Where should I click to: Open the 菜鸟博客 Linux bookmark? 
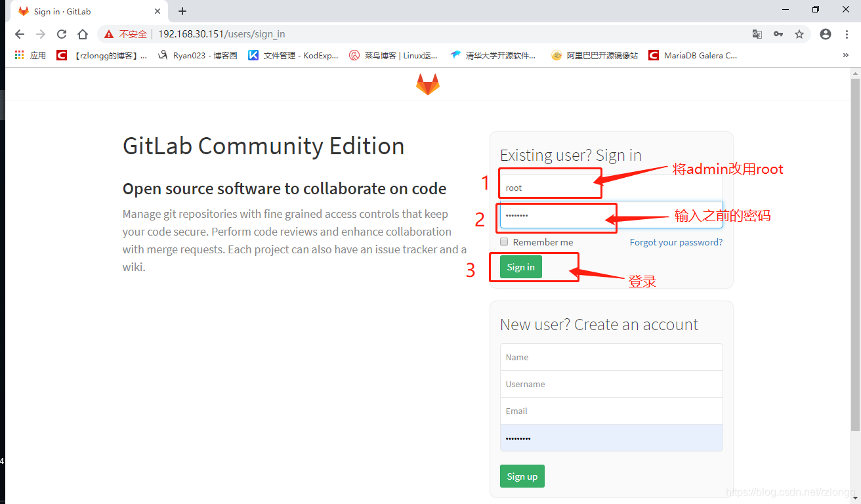393,56
